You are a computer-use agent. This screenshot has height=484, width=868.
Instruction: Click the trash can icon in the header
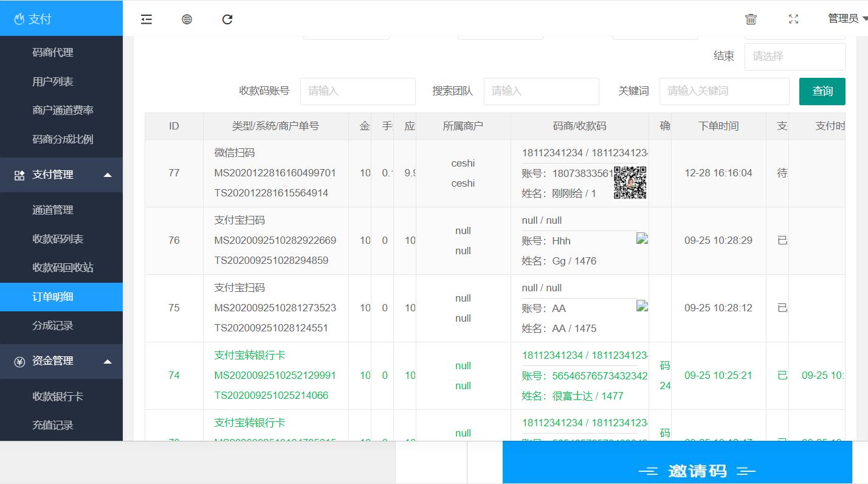coord(751,19)
